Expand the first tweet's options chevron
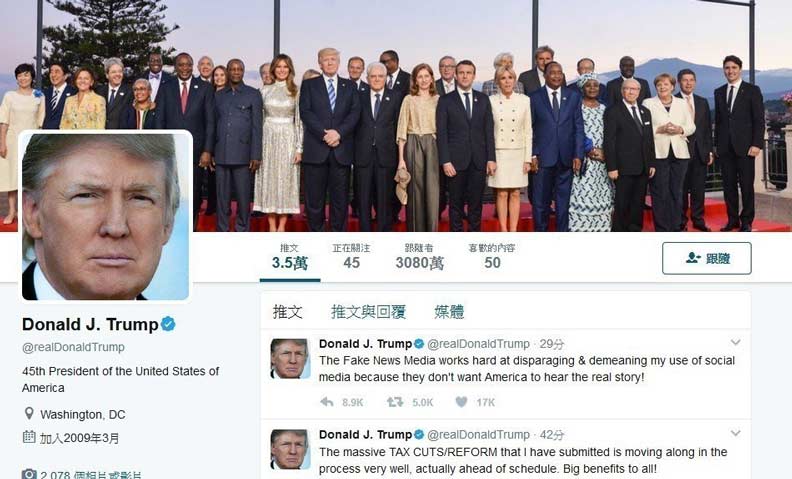The height and width of the screenshot is (479, 792). (735, 343)
